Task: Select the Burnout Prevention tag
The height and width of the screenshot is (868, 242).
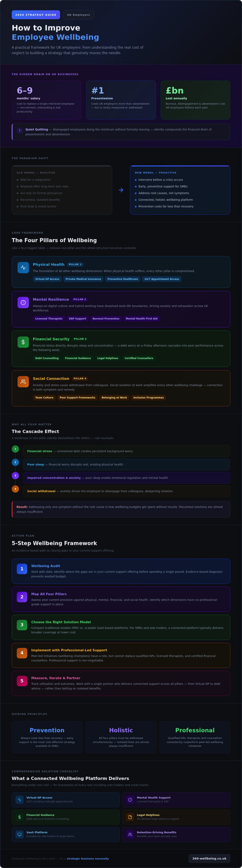Action: click(106, 319)
